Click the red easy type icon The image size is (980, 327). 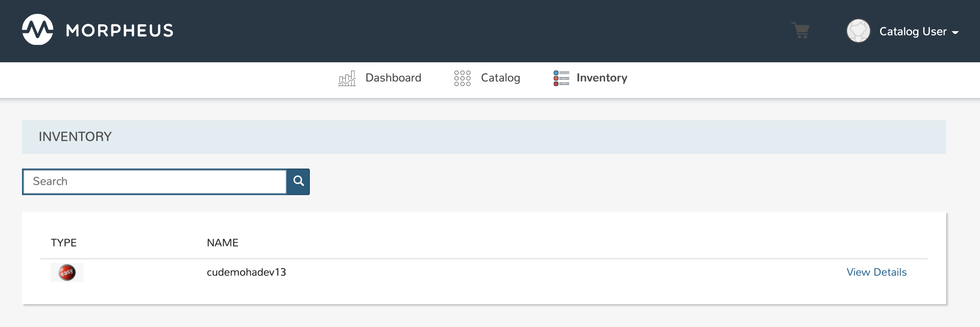[x=67, y=272]
